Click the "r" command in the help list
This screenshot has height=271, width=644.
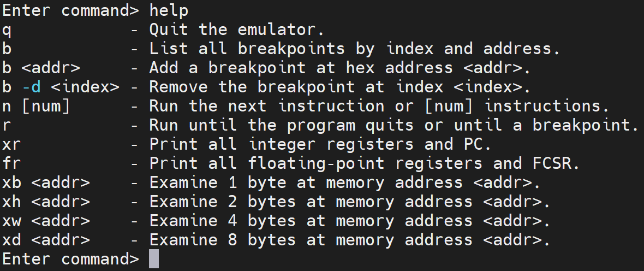[7, 125]
